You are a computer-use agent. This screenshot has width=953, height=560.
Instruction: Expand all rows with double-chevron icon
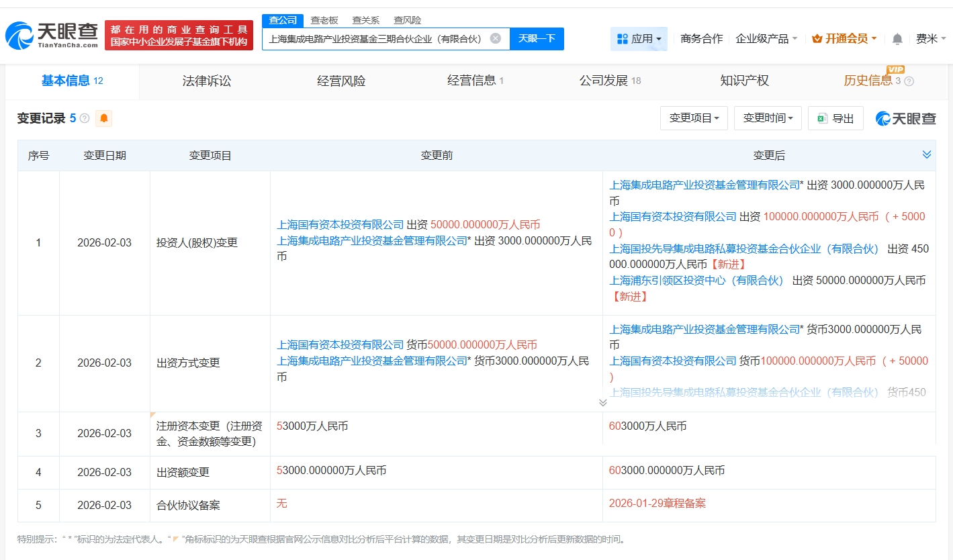tap(927, 154)
